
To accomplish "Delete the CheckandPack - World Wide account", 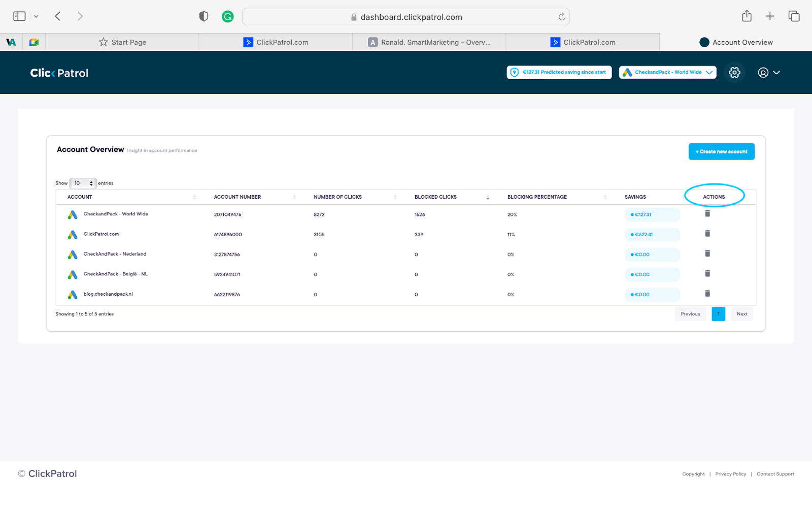I will [707, 214].
